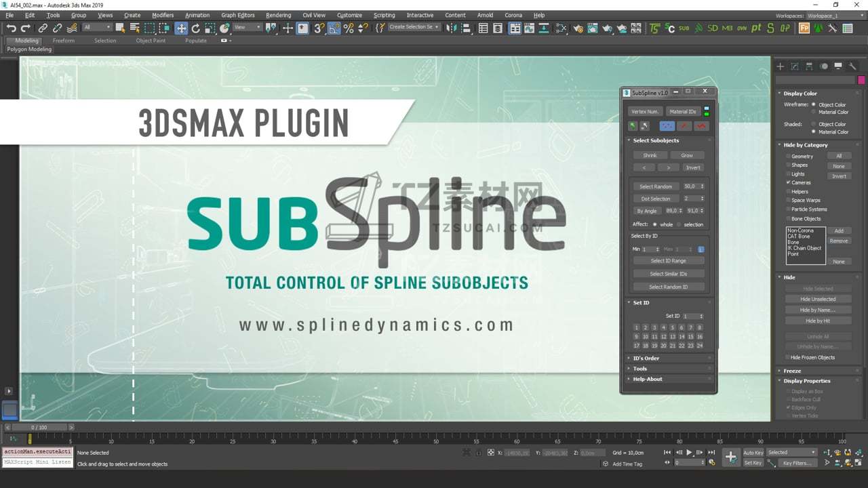Enable the Helpers hide category checkbox
Screen dimensions: 868x488
click(x=788, y=191)
